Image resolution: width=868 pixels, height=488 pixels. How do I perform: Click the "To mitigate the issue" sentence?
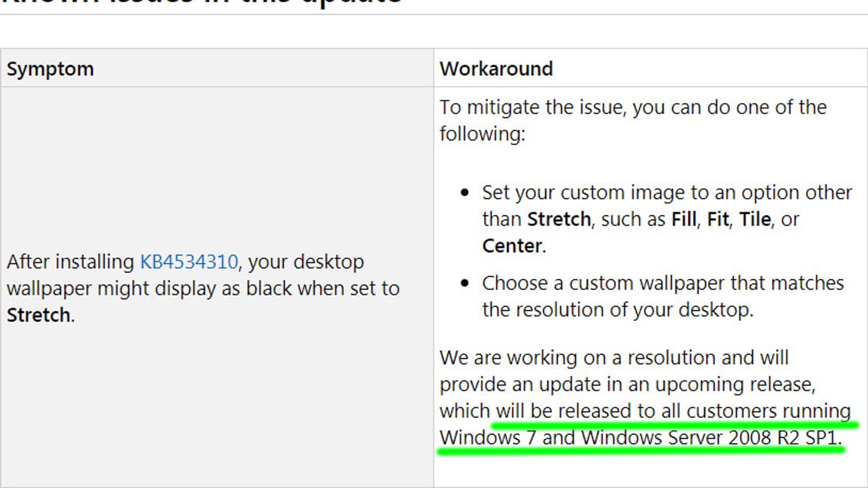633,107
